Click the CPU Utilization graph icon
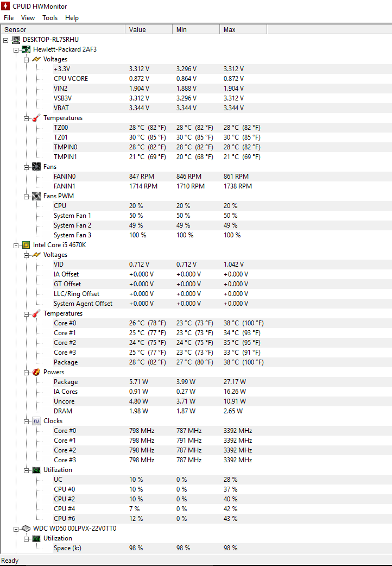The image size is (392, 566). tap(36, 470)
